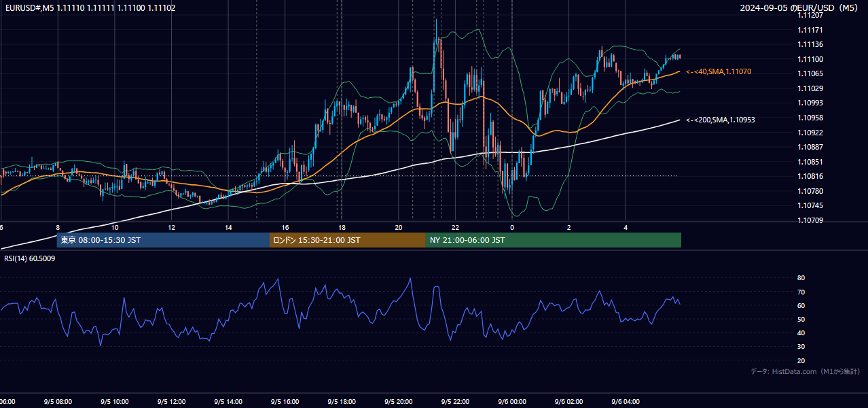Image resolution: width=868 pixels, height=408 pixels.
Task: Click RSI scale value 30
Action: [801, 347]
